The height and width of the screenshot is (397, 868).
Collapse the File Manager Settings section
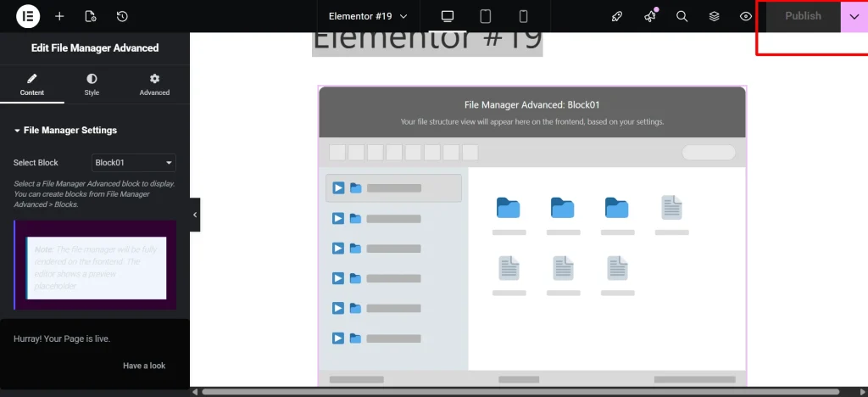[x=65, y=130]
